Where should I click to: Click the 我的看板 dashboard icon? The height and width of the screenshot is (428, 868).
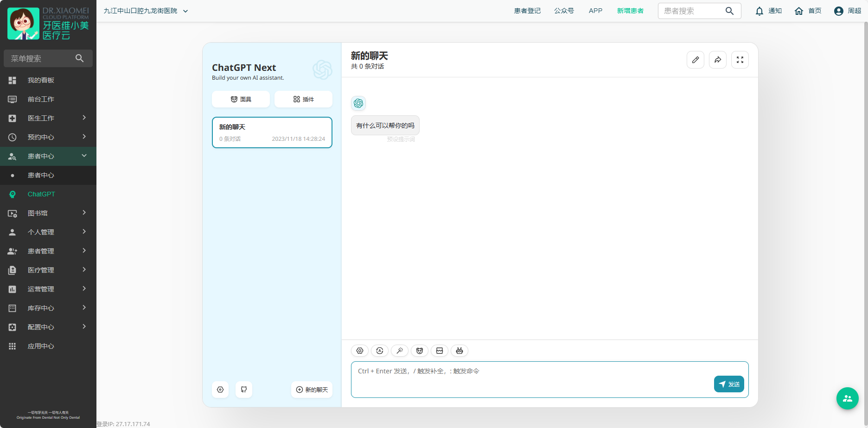pyautogui.click(x=13, y=80)
